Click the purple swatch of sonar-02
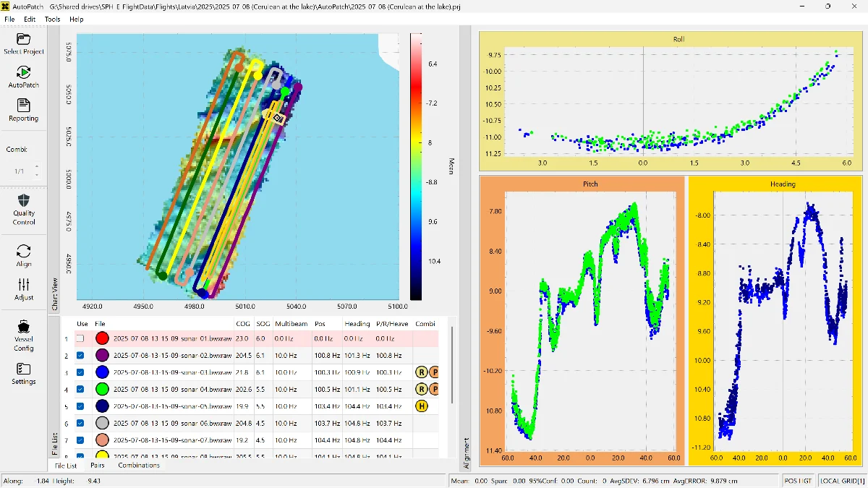Screen dimensions: 868x488 pos(102,355)
